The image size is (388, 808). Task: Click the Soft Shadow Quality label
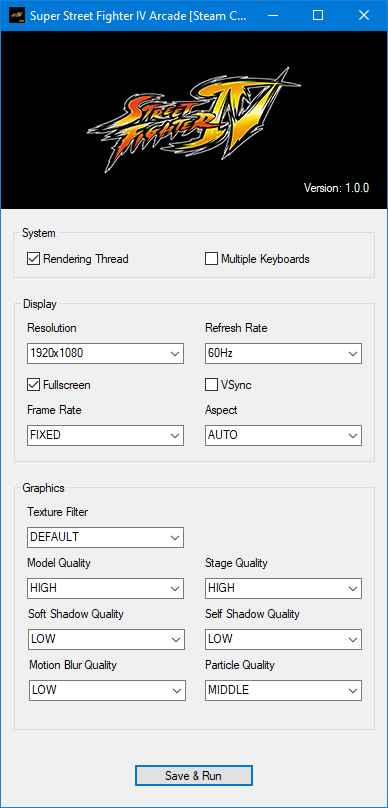(76, 614)
